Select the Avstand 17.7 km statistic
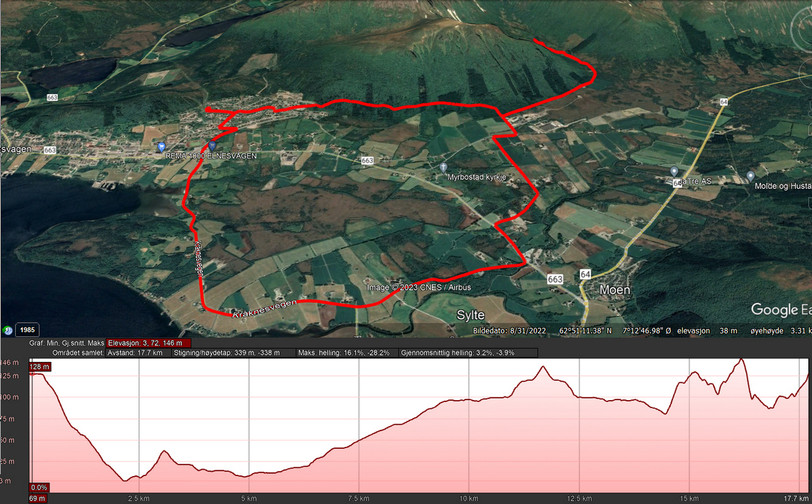 point(138,352)
